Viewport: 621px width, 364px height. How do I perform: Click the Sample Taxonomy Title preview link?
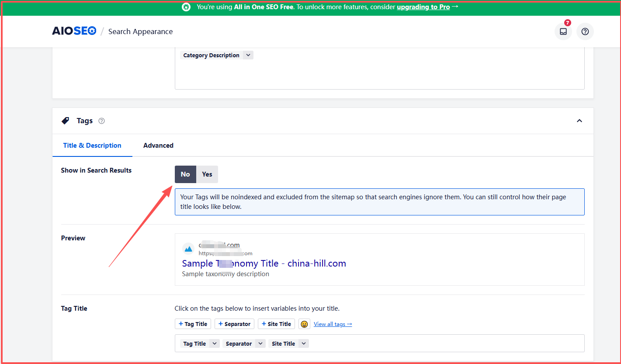(x=264, y=263)
